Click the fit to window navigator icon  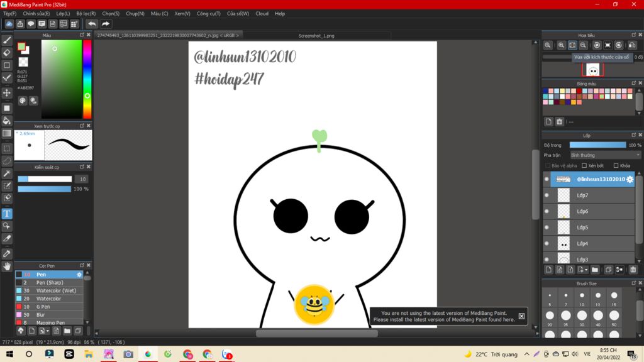click(x=572, y=45)
